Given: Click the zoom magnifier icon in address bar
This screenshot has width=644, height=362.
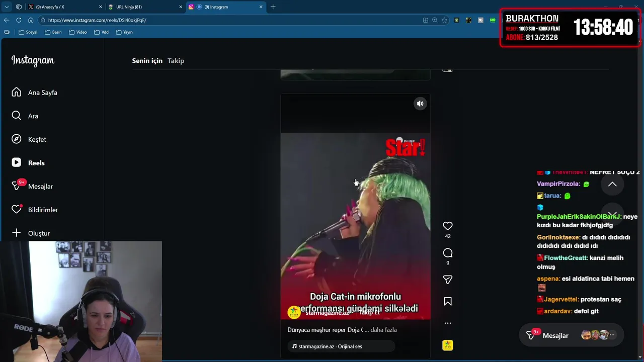Looking at the screenshot, I should (x=435, y=20).
